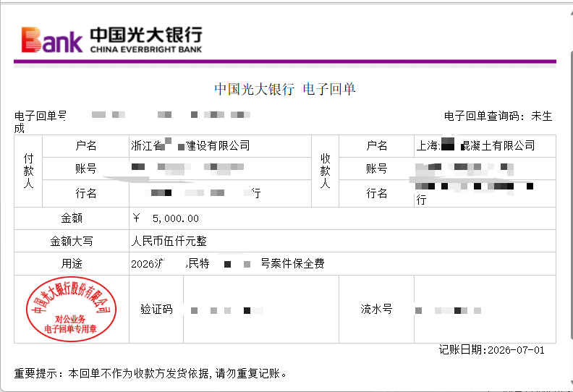Click the payer 账号 label cell
This screenshot has height=392, width=573.
point(86,169)
